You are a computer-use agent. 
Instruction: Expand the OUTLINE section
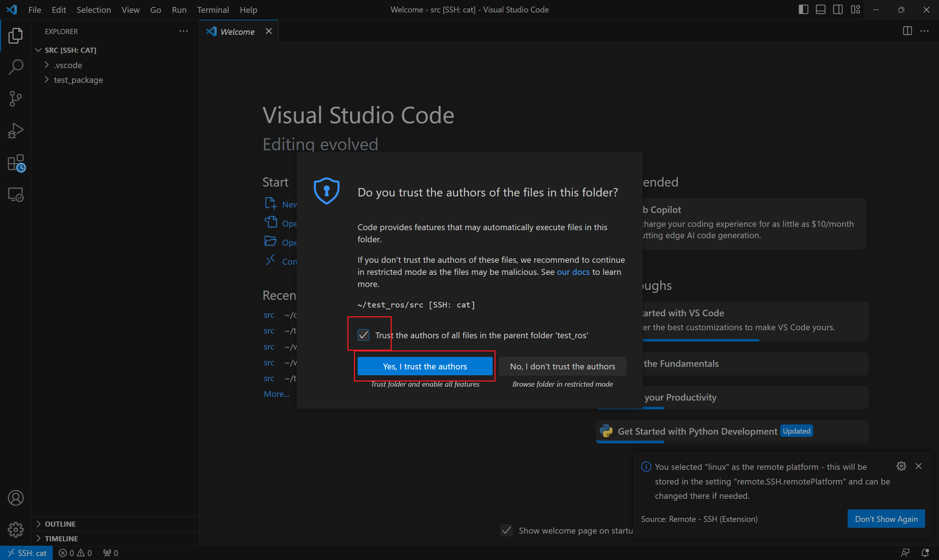(x=115, y=524)
